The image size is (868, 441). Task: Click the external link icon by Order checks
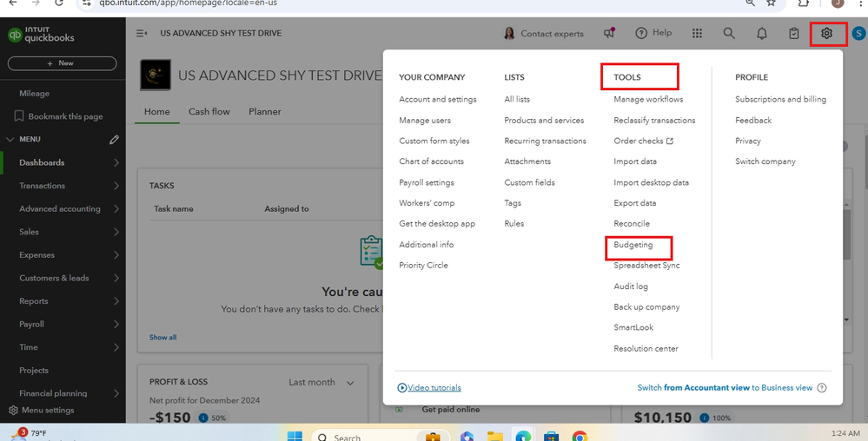pos(670,142)
